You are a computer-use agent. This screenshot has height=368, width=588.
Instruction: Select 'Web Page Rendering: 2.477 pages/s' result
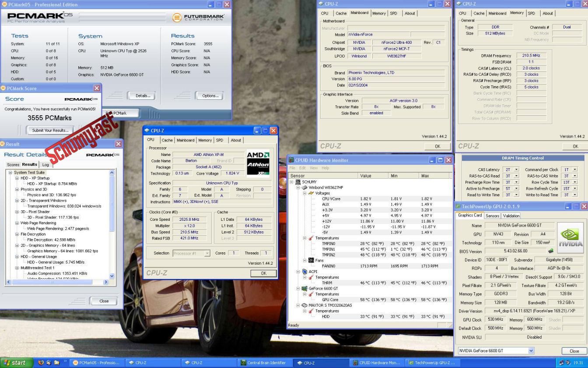click(58, 229)
